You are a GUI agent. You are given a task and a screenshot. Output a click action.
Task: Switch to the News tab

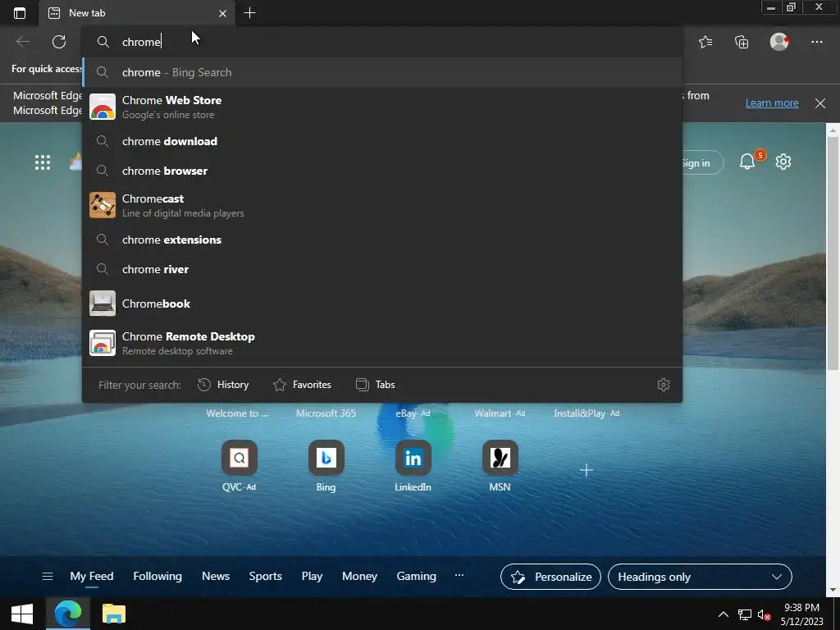[216, 577]
